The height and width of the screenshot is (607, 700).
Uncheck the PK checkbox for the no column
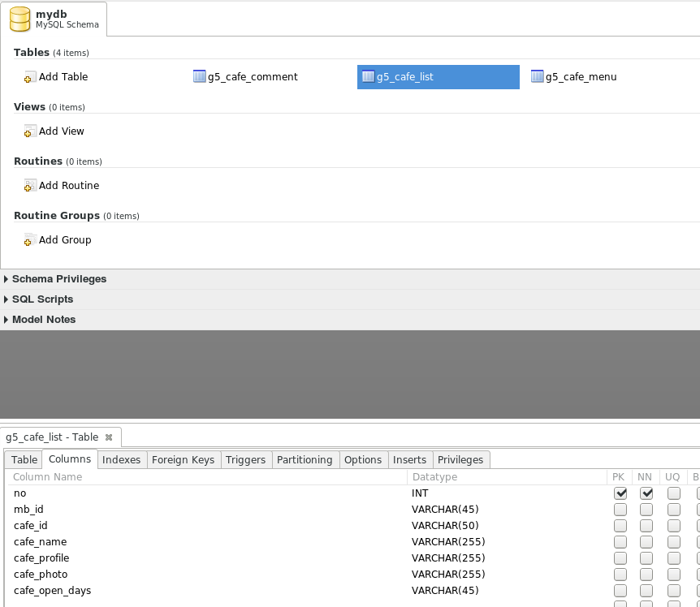coord(620,493)
